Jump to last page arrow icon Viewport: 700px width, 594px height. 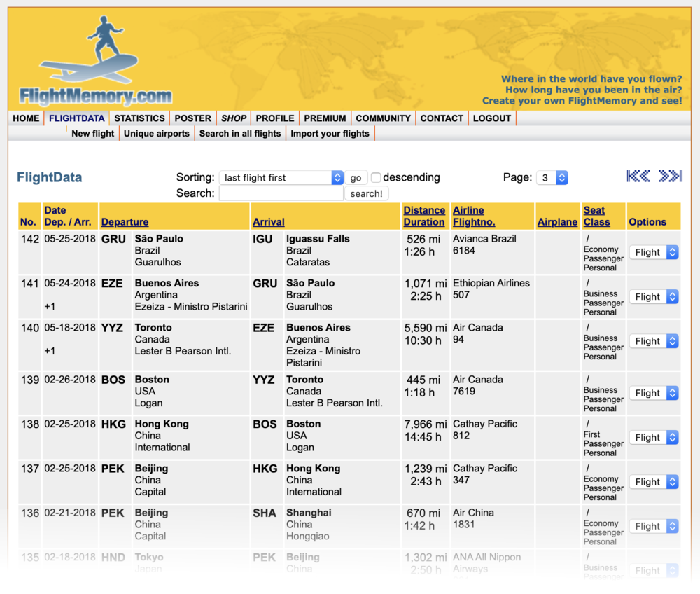pyautogui.click(x=670, y=177)
